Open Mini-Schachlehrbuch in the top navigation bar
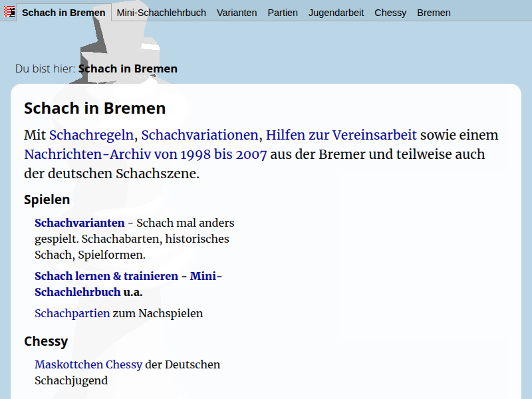 (x=162, y=13)
